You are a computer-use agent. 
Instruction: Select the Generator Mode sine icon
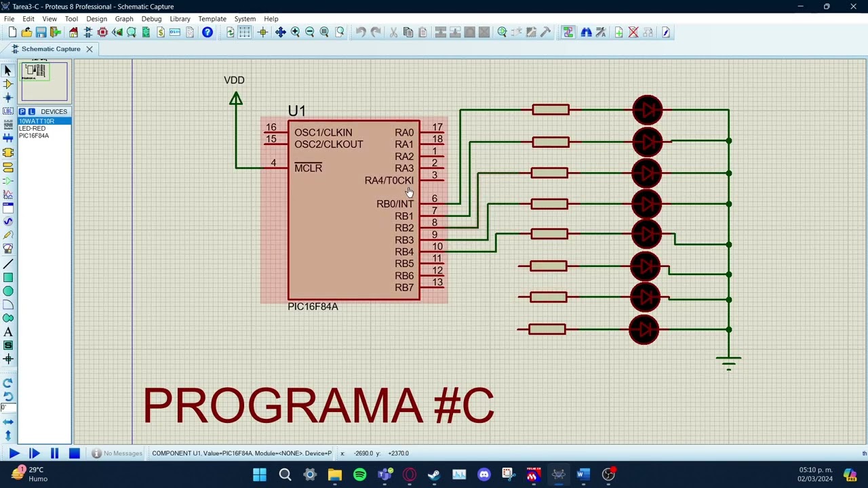point(8,222)
